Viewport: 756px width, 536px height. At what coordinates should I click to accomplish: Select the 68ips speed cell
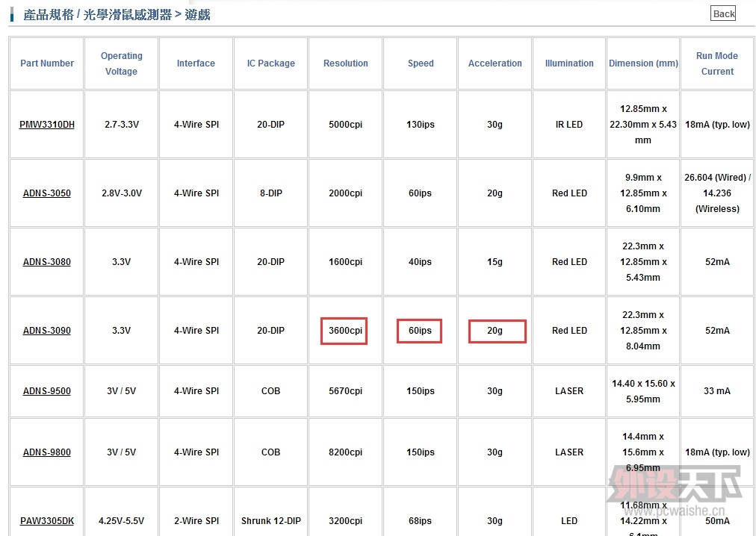[421, 513]
